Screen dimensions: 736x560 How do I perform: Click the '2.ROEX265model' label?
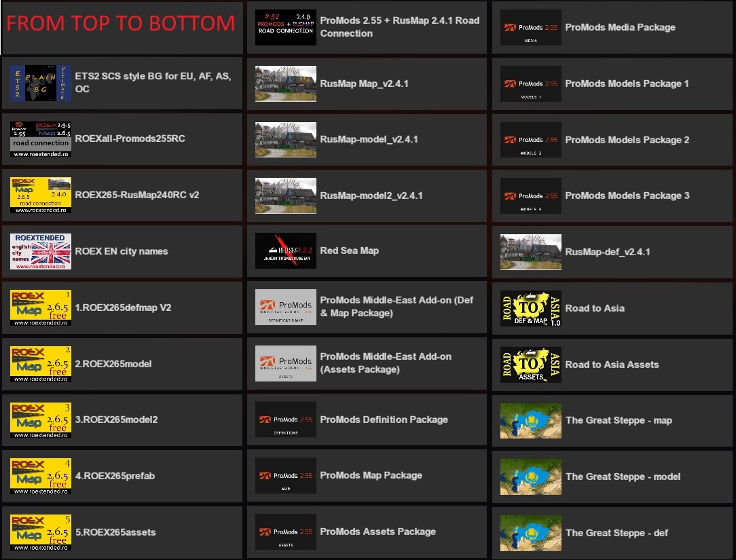[113, 364]
